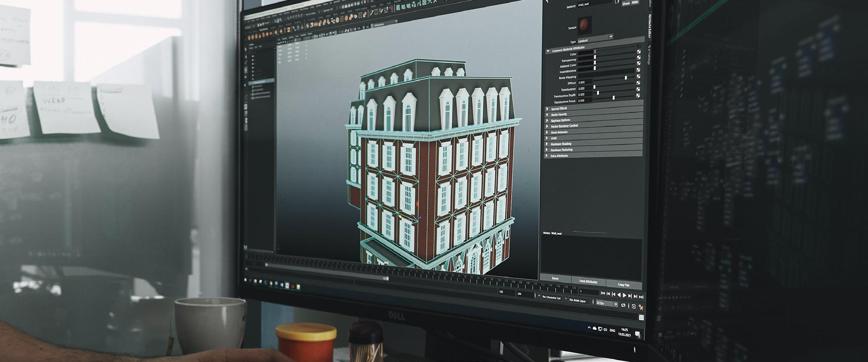
Task: Click the Transparency attribute swatch
Action: 585,58
